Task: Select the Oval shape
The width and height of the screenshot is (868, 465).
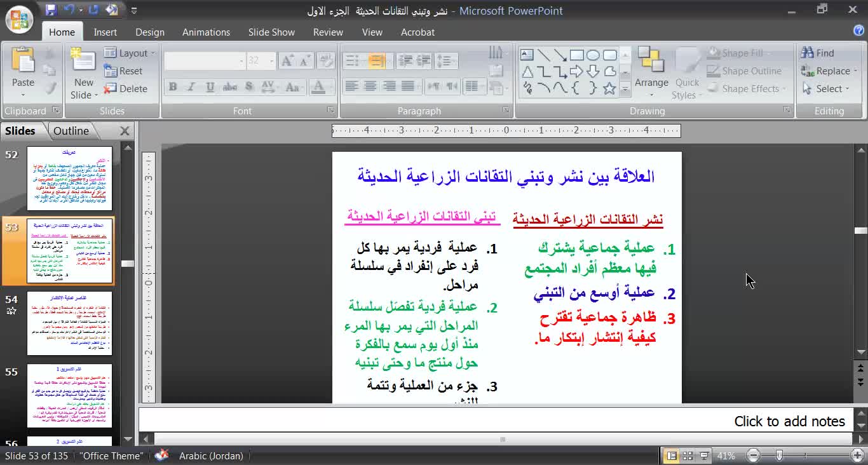Action: coord(593,55)
